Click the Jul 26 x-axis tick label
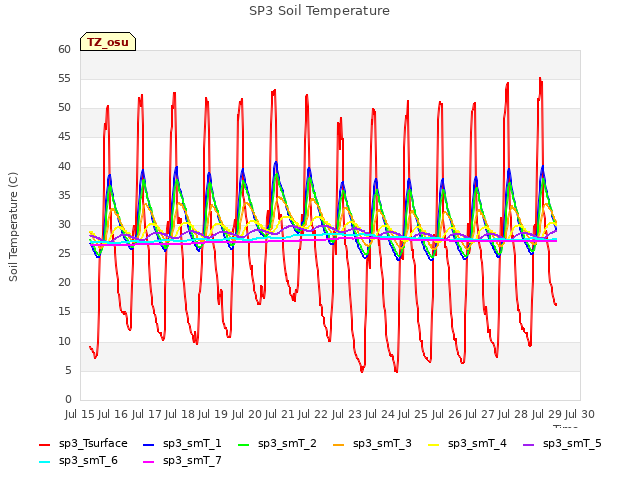 [x=447, y=414]
